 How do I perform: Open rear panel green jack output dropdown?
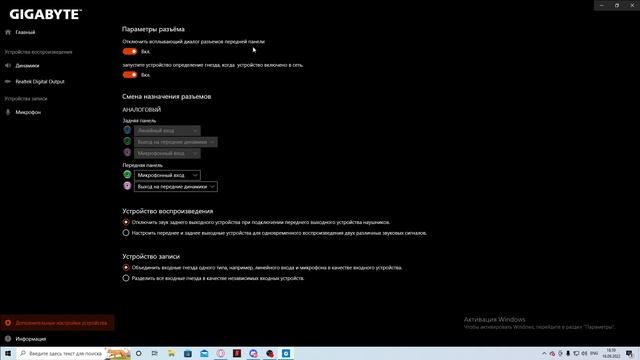(x=176, y=142)
